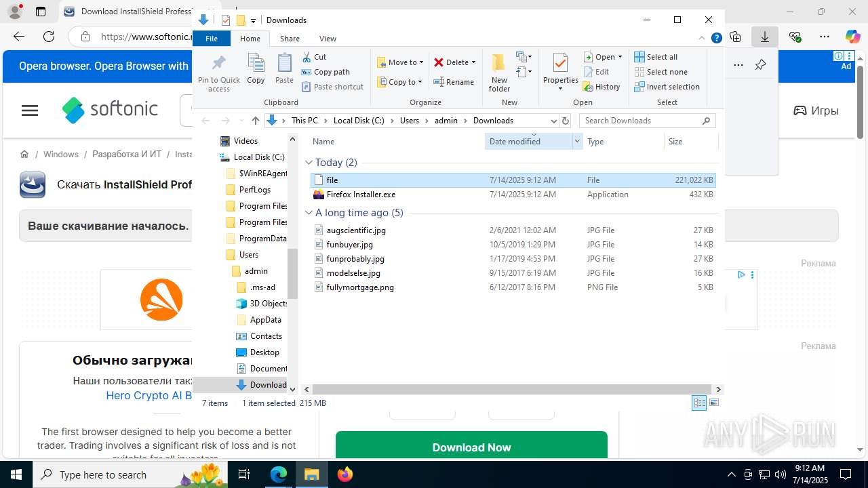Screen dimensions: 868x488
Task: Minimize the ribbon with chevron
Action: (x=703, y=39)
